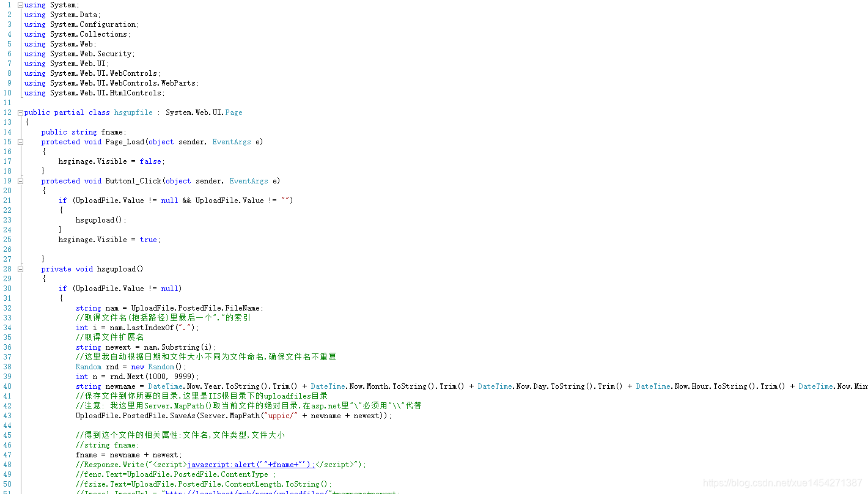
Task: Click the 'hsgimage.Visible = false;' statement
Action: point(112,161)
